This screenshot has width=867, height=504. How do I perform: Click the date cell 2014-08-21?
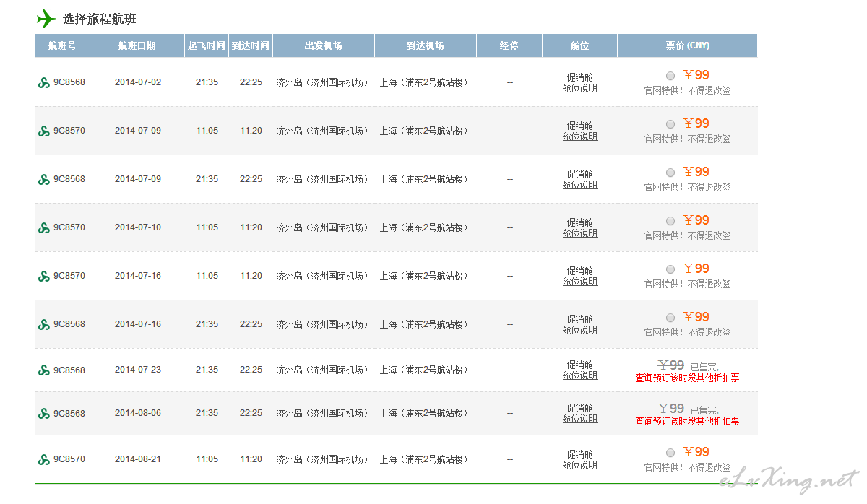point(138,459)
